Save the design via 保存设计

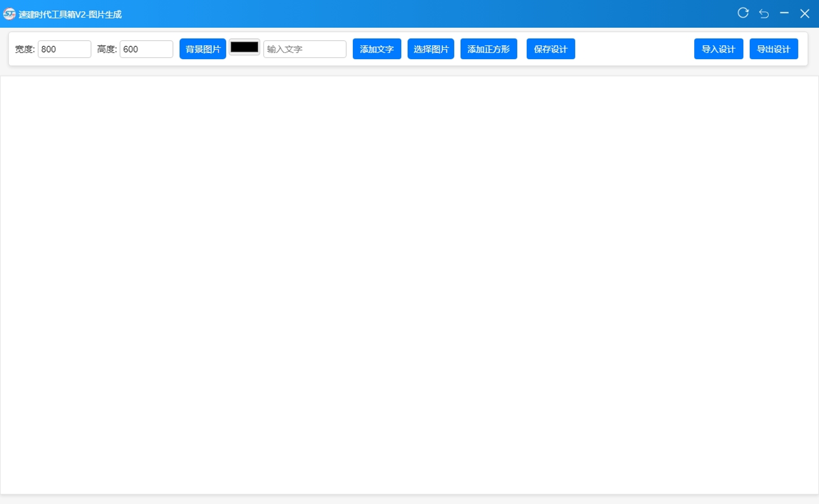coord(550,49)
